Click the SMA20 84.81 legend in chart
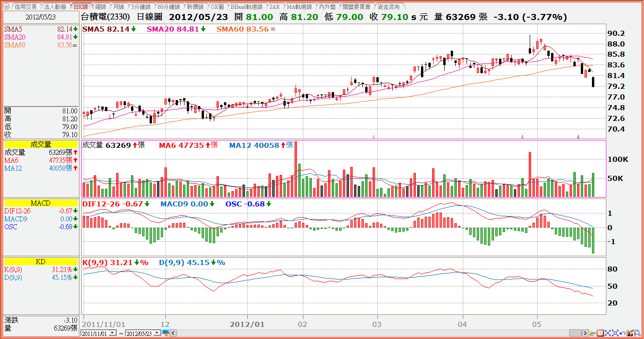The width and height of the screenshot is (644, 339). [176, 29]
